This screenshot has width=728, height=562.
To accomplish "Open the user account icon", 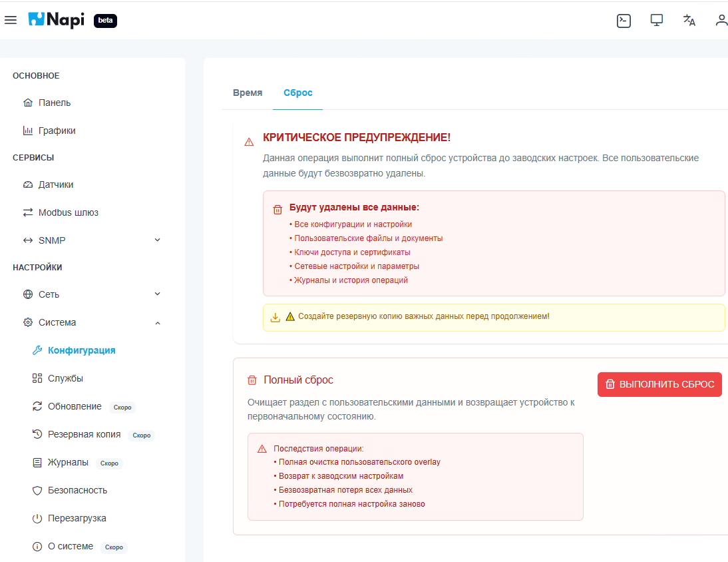I will coord(721,20).
